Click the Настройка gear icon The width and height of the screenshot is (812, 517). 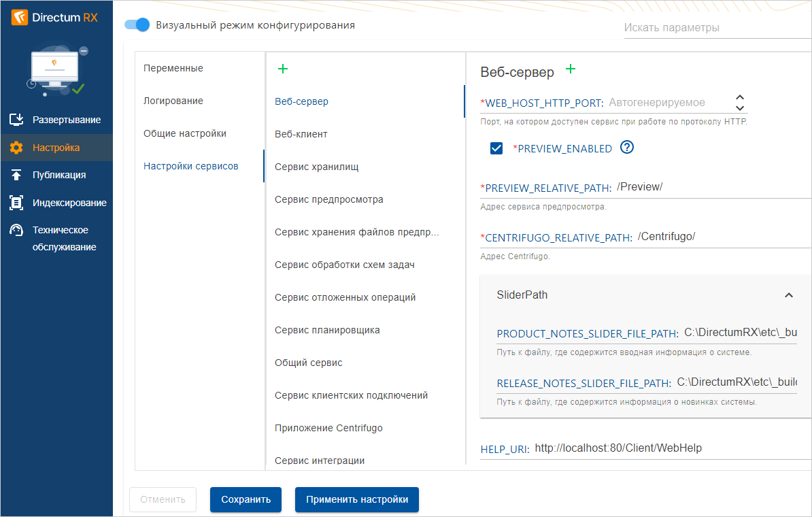pos(16,148)
